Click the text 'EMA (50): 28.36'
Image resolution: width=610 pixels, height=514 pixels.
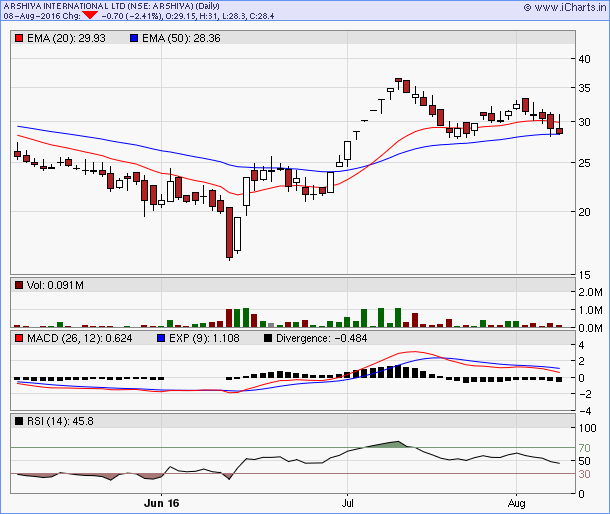point(181,38)
